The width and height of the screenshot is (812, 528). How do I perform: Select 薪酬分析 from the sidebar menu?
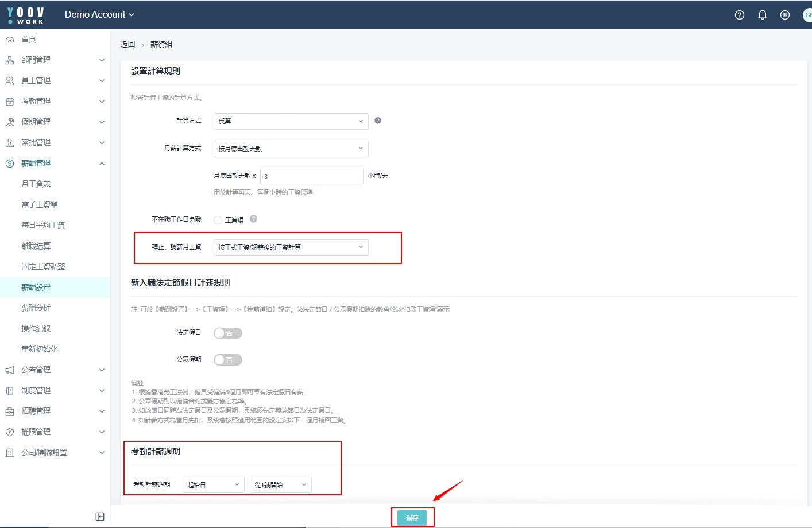pos(36,308)
